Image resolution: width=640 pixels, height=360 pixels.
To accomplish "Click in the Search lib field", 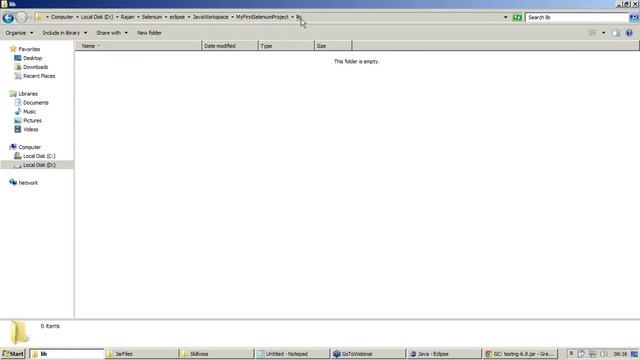I will pyautogui.click(x=577, y=17).
